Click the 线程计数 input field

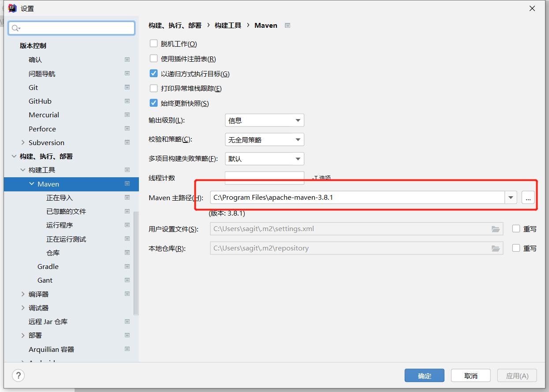click(x=265, y=178)
